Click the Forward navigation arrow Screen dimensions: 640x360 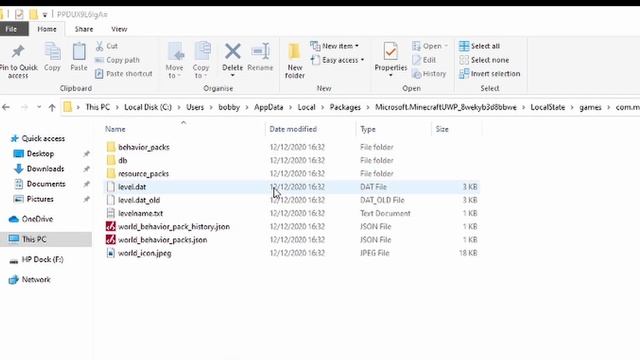(24, 107)
